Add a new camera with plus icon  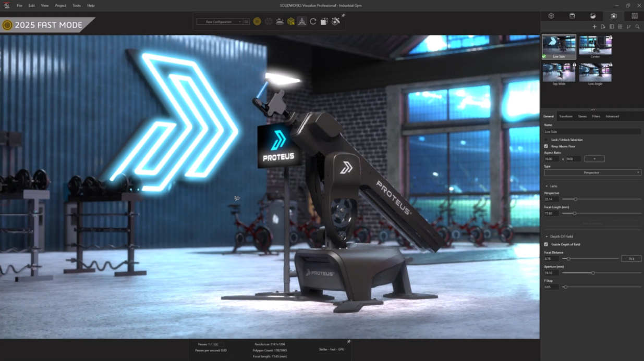[594, 27]
